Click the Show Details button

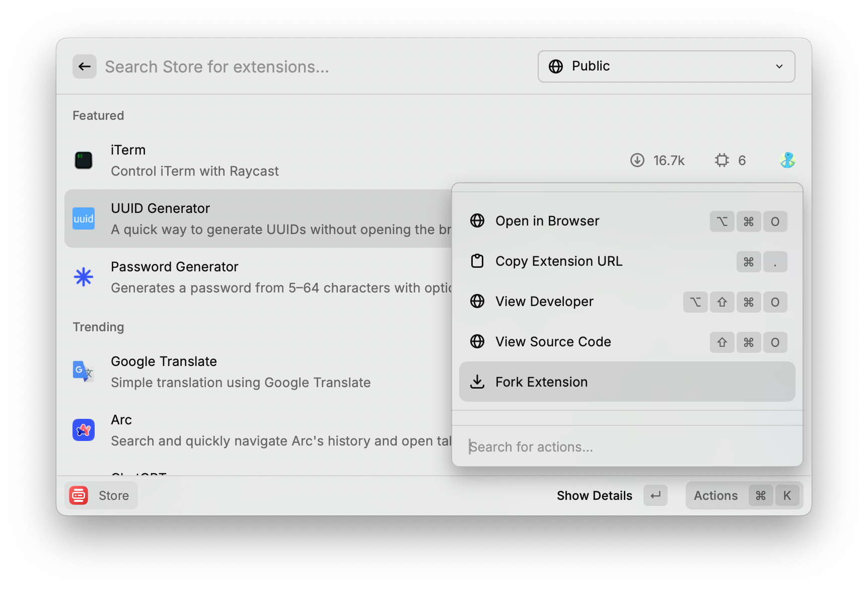[595, 496]
